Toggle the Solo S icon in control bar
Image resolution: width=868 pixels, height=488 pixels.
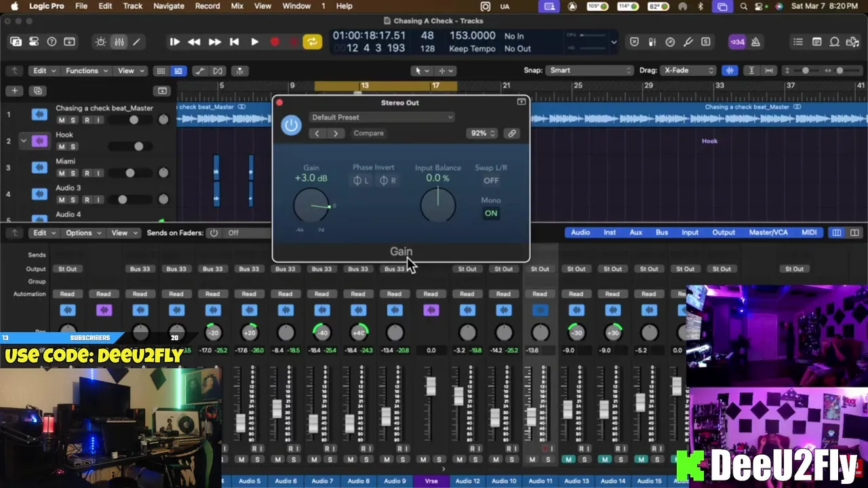click(x=706, y=42)
